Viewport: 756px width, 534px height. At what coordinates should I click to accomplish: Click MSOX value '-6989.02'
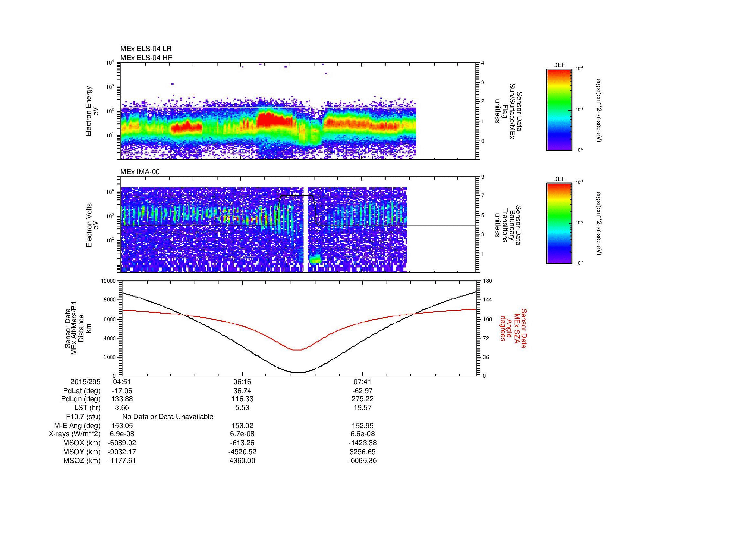click(x=122, y=443)
